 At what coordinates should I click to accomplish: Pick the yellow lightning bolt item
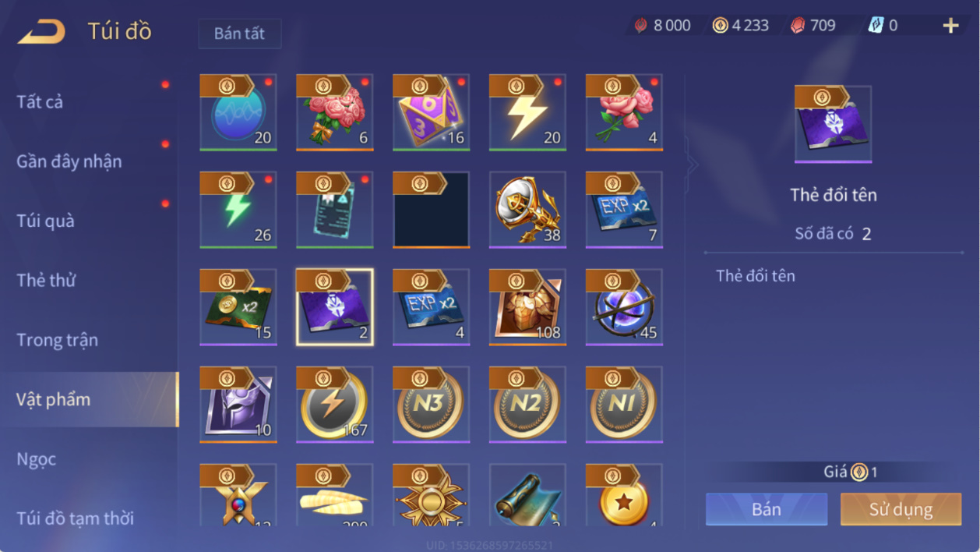528,112
